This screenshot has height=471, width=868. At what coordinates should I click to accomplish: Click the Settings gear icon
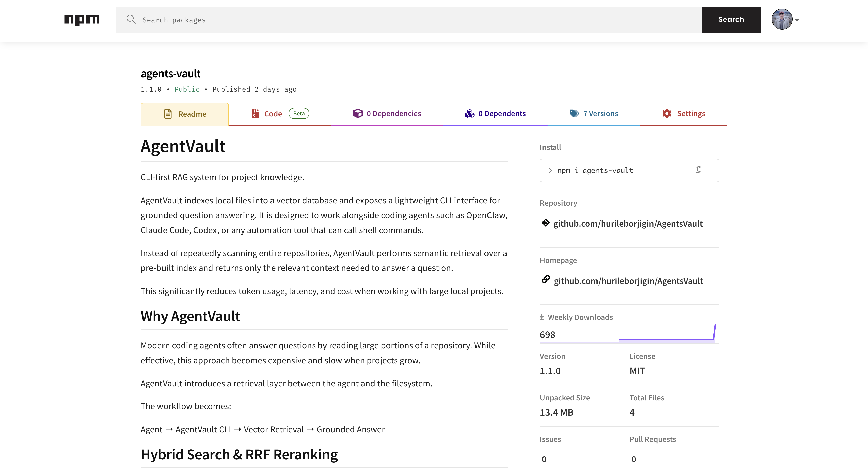[667, 114]
